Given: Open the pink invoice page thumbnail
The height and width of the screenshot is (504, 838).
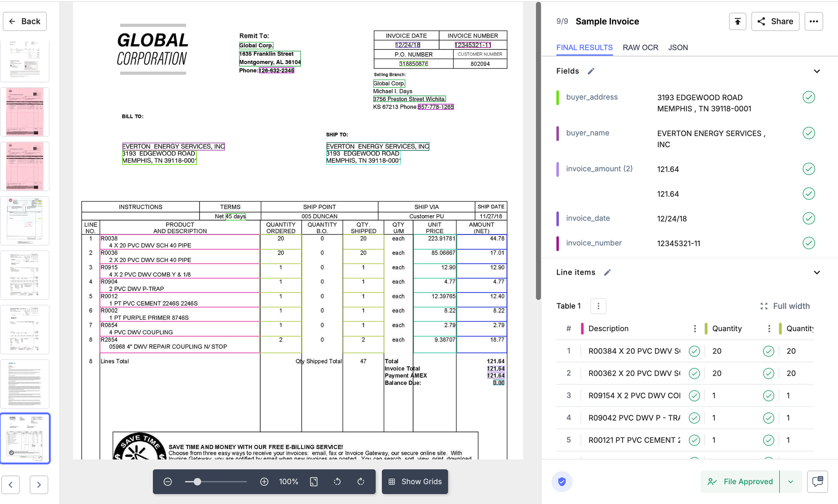Looking at the screenshot, I should (25, 112).
